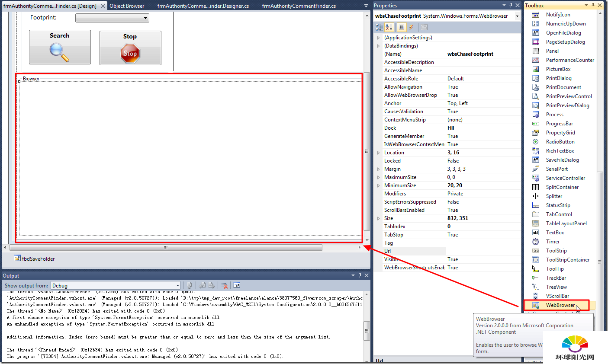608x364 pixels.
Task: Close the active Design document tab
Action: click(103, 6)
